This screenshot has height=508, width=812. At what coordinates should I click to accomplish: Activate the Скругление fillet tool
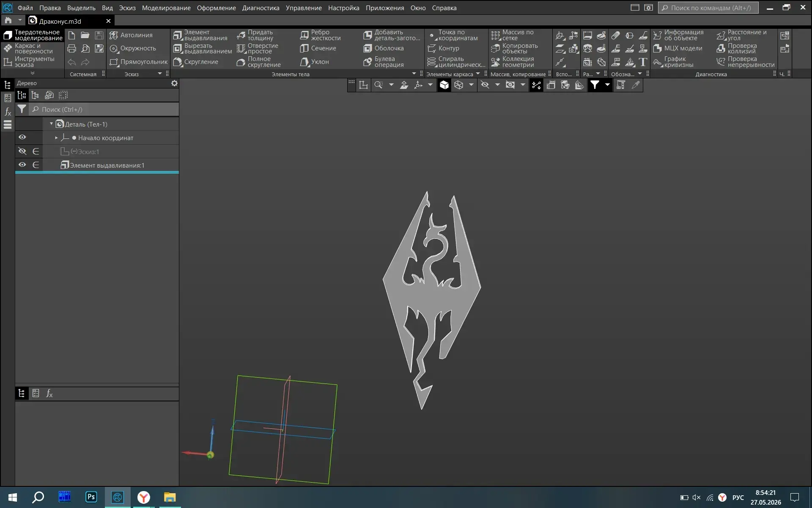click(196, 62)
